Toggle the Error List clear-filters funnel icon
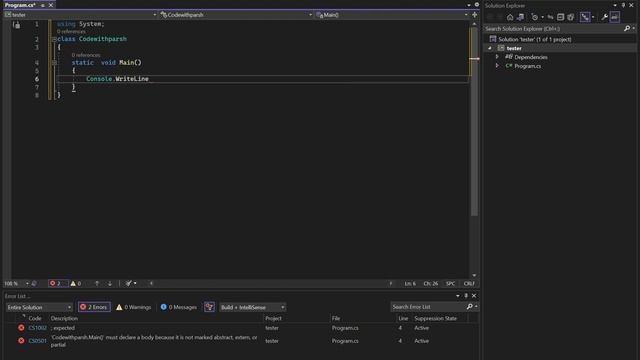640x360 pixels. [209, 307]
